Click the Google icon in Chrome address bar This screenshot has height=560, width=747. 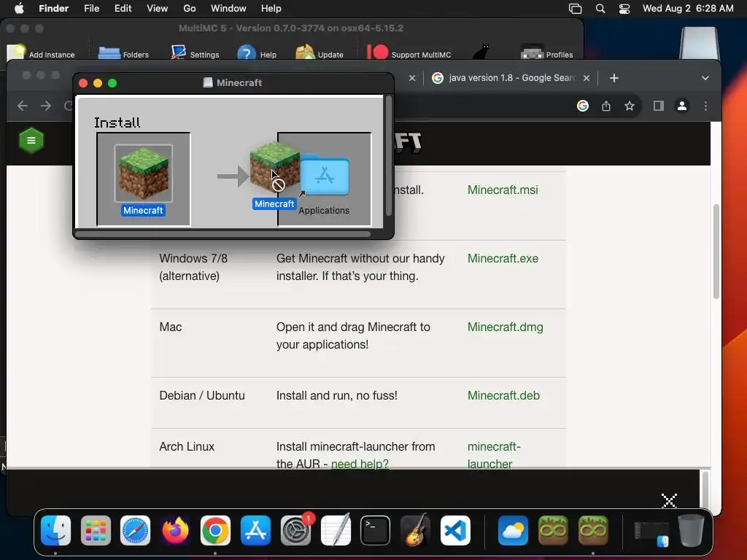(583, 106)
